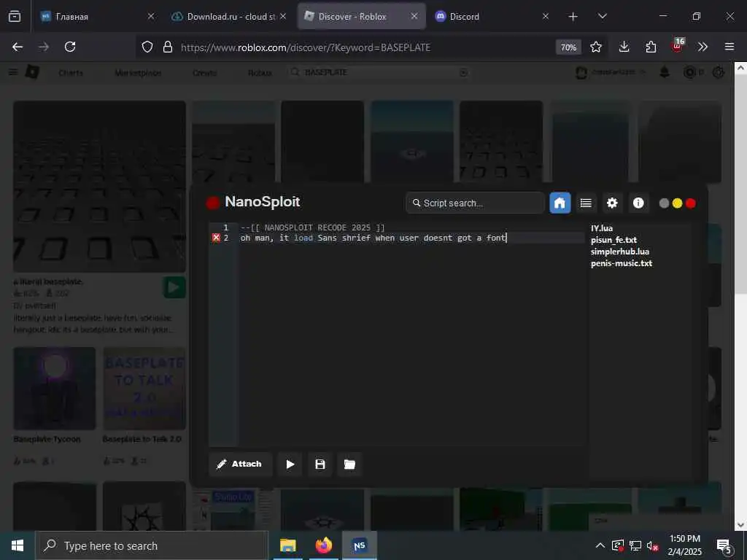Screen dimensions: 747x560
Task: Open Roblox hamburger side menu
Action: click(13, 72)
